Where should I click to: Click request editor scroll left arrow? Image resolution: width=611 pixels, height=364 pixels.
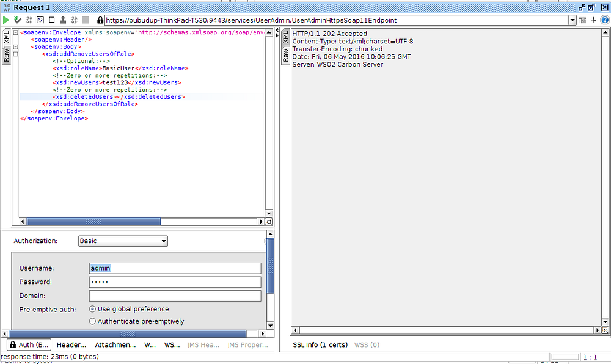tap(23, 222)
